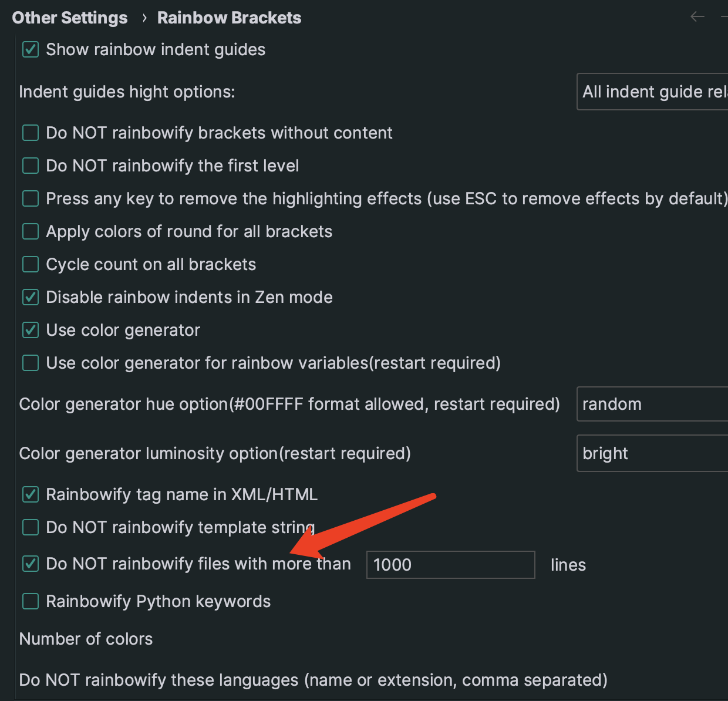Uncheck Do NOT rainbowify large files option
Viewport: 728px width, 701px height.
click(x=30, y=564)
